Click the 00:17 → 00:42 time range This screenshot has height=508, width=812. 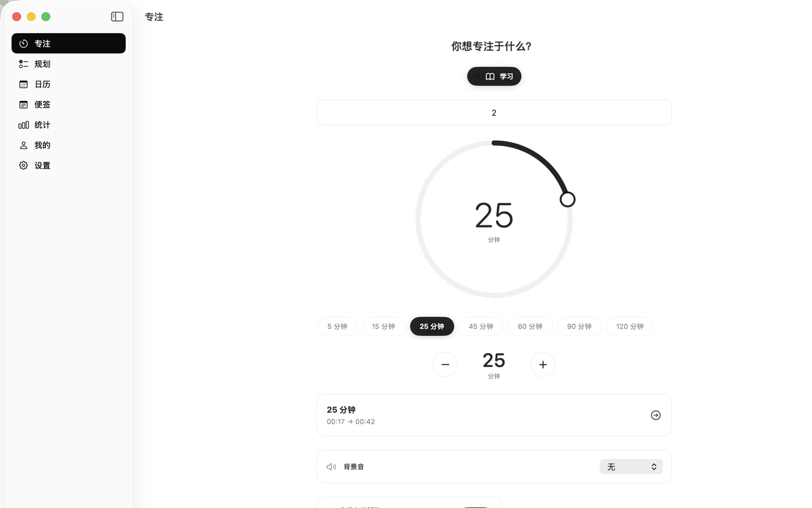(x=351, y=422)
